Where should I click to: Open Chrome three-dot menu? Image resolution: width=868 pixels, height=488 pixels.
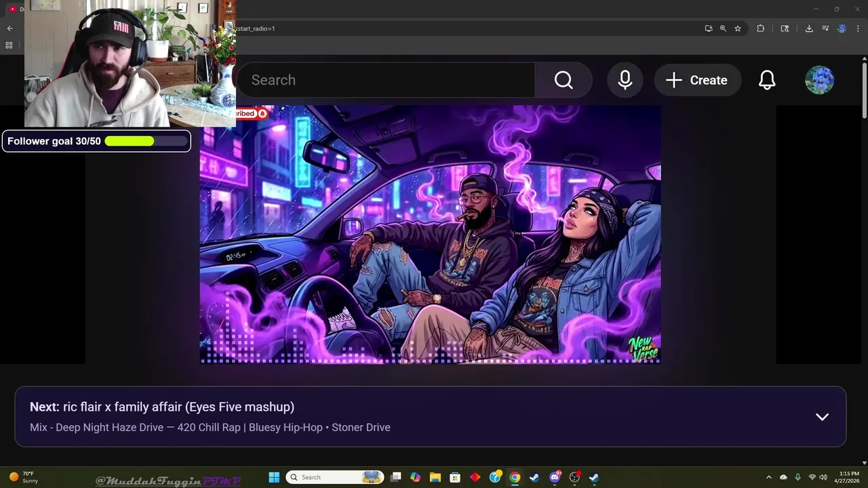[x=858, y=28]
